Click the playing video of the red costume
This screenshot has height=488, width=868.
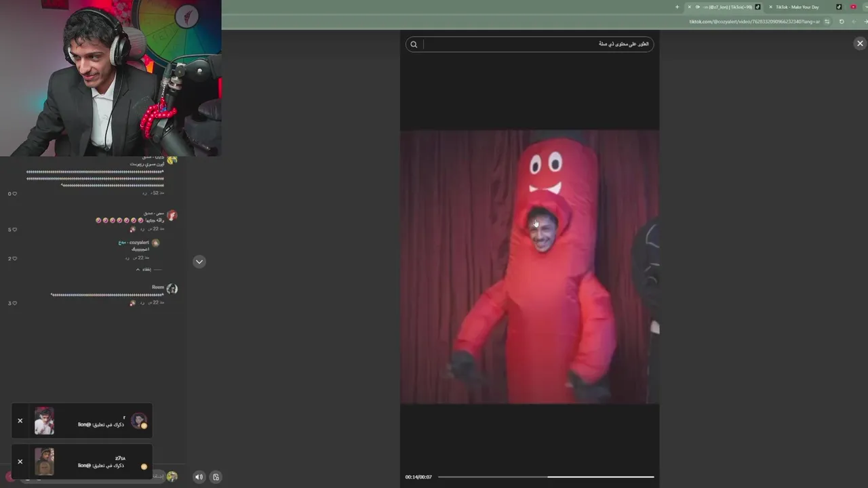(529, 267)
